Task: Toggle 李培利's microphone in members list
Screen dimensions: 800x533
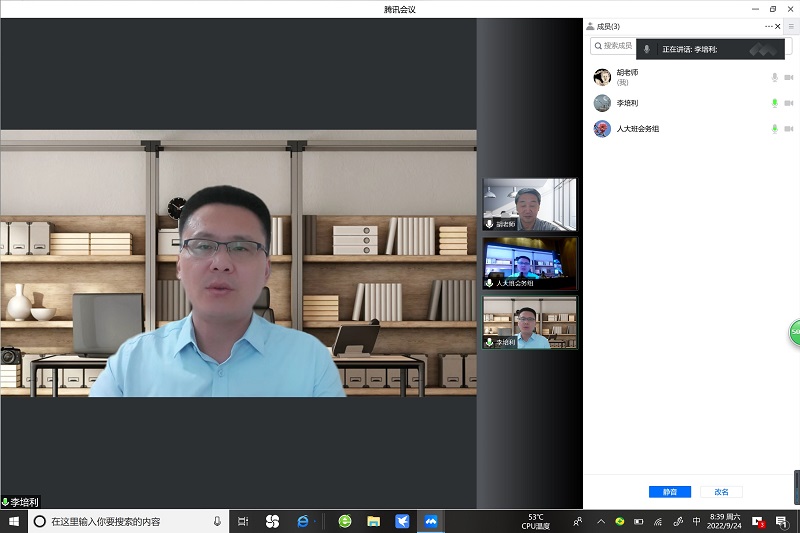Action: (x=774, y=103)
